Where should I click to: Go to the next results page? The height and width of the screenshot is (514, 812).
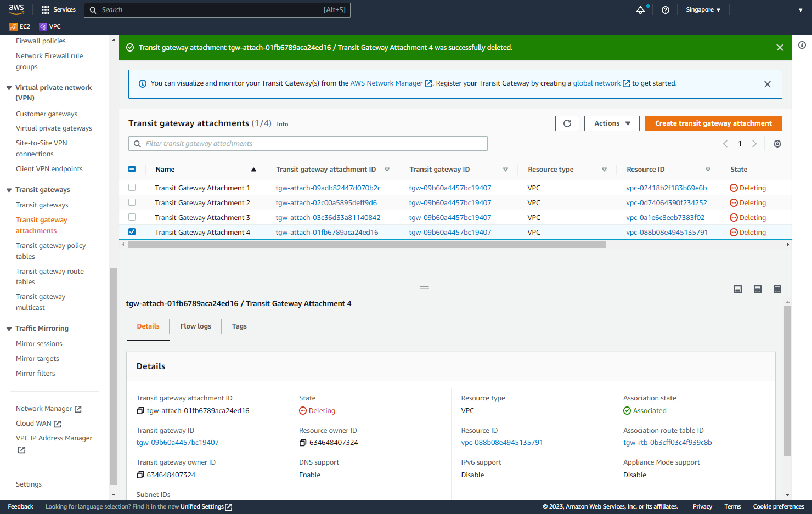tap(754, 144)
